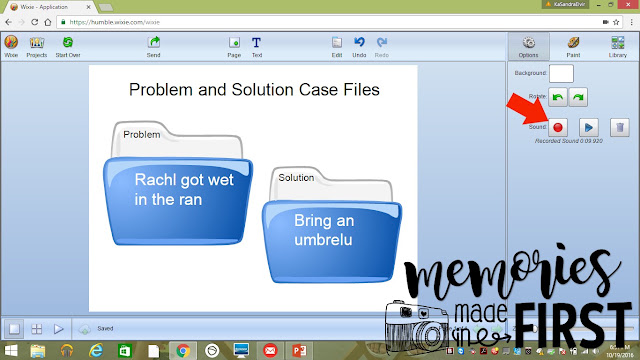This screenshot has width=640, height=360.
Task: Open Chrome from the taskbar
Action: [183, 351]
